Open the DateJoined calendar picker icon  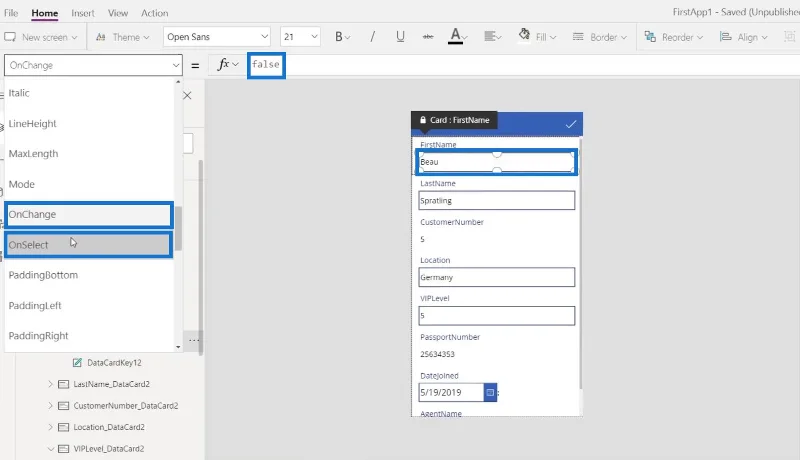coord(490,392)
